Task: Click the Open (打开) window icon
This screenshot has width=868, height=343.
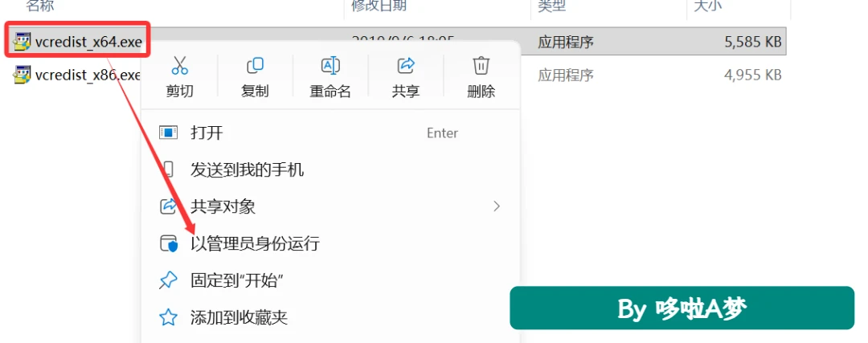Action: click(168, 133)
